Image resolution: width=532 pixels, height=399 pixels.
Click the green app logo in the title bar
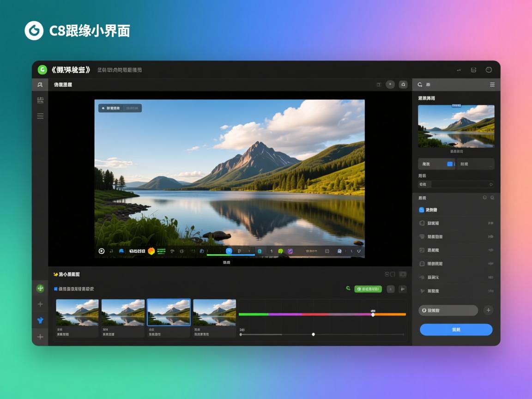42,70
